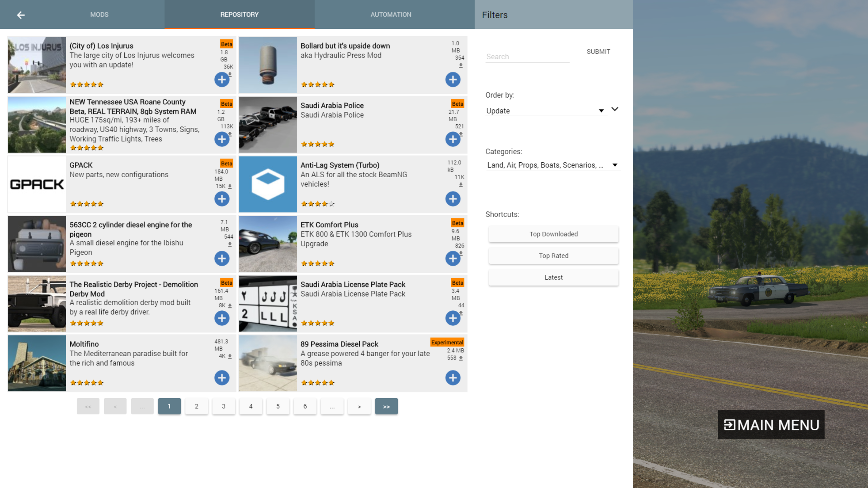Focus the Search input field
The width and height of the screenshot is (868, 488).
[527, 57]
